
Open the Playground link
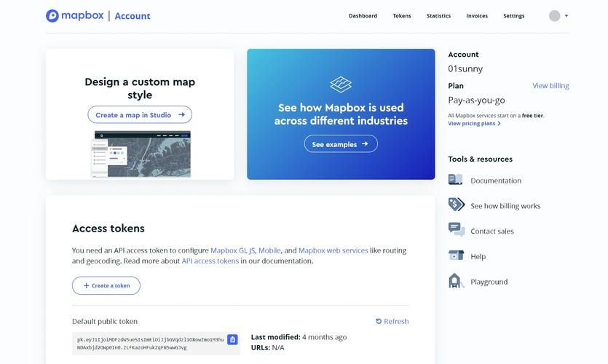click(x=489, y=282)
